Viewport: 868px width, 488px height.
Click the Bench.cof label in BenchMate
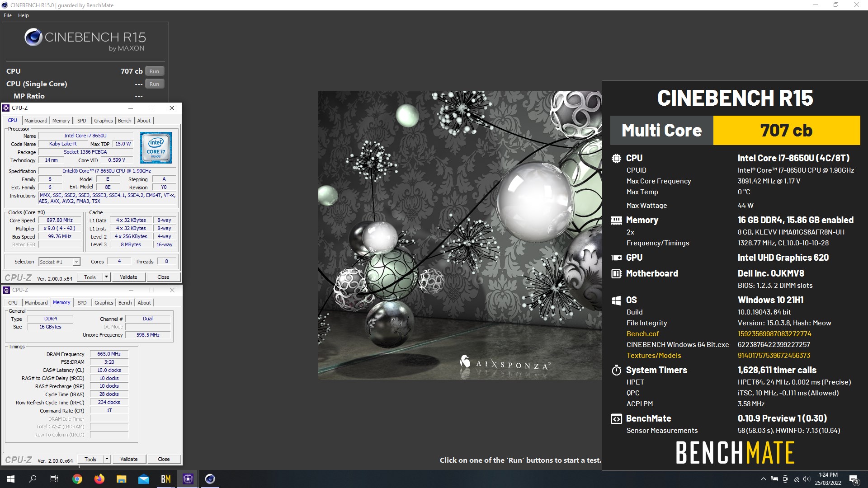pyautogui.click(x=642, y=334)
